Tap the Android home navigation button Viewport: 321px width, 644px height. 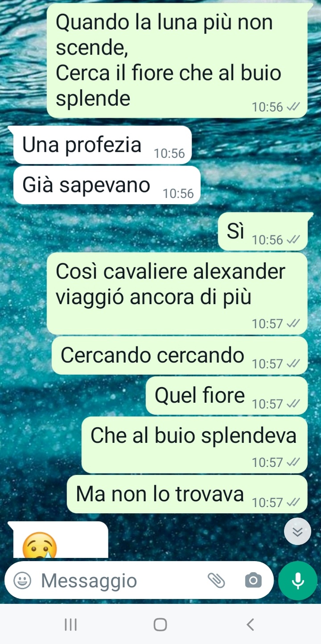(160, 624)
